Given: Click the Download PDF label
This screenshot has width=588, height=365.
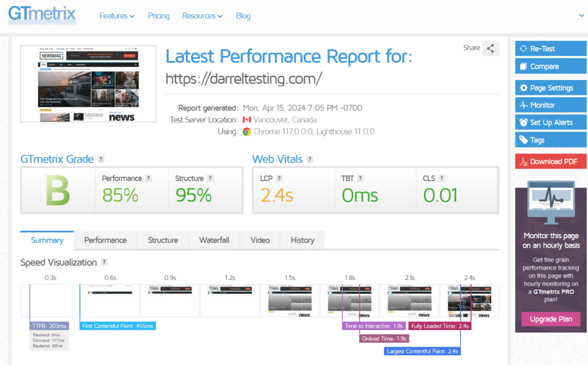Looking at the screenshot, I should [x=554, y=162].
